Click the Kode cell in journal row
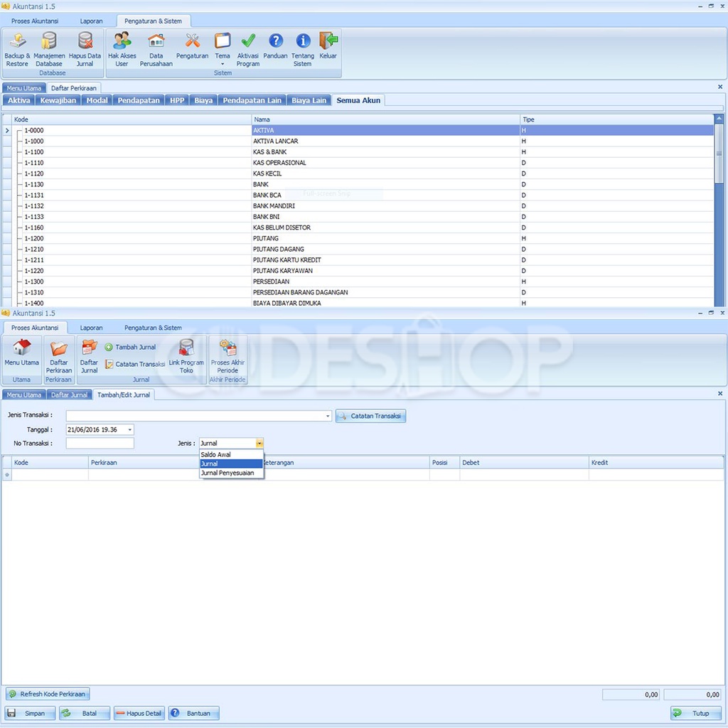The image size is (728, 728). tap(50, 474)
